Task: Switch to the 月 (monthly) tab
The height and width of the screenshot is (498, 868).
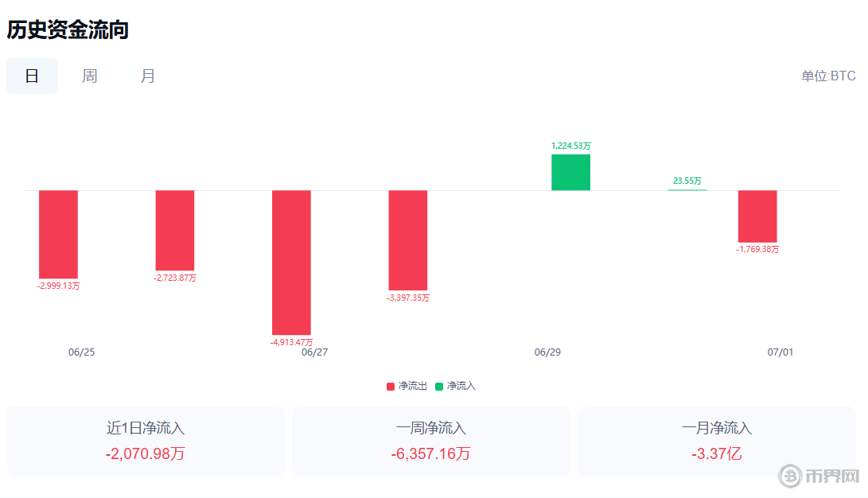Action: tap(148, 76)
